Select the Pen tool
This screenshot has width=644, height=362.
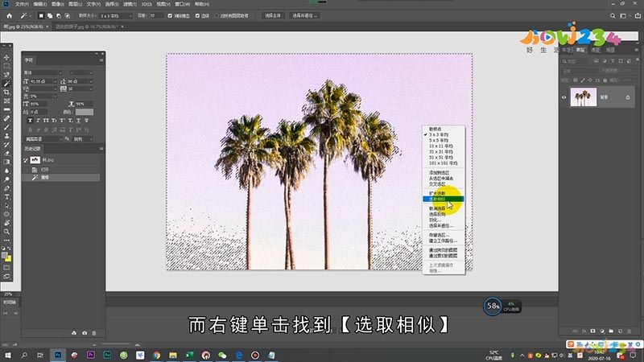pos(6,188)
